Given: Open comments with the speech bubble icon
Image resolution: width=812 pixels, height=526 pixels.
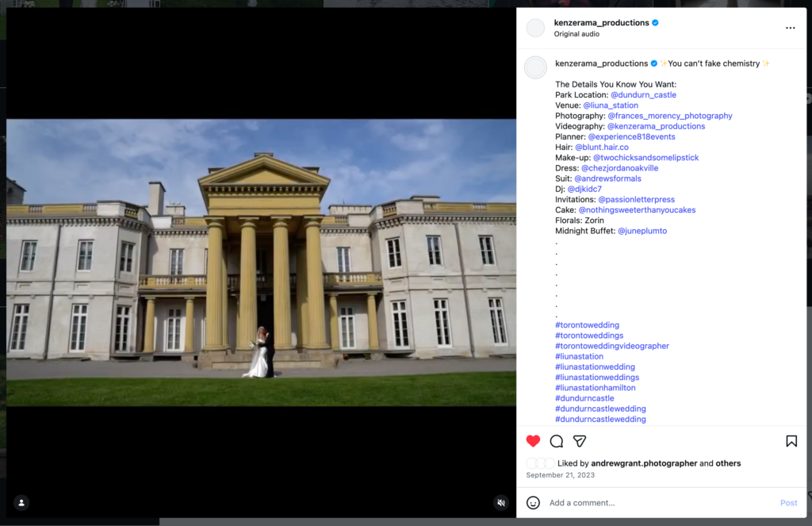Looking at the screenshot, I should [557, 441].
